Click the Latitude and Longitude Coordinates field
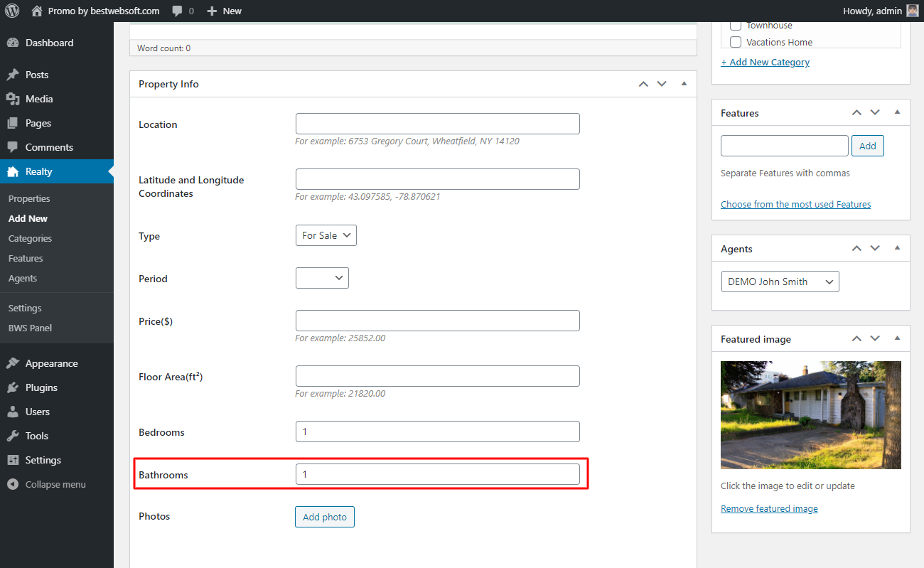Image resolution: width=924 pixels, height=568 pixels. [x=437, y=179]
